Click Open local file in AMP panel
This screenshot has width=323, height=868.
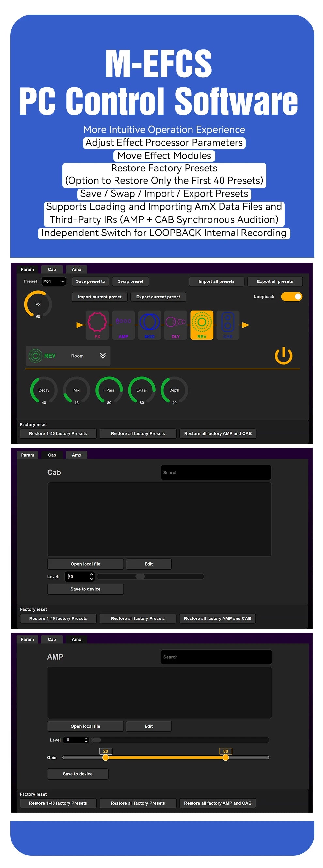(85, 726)
